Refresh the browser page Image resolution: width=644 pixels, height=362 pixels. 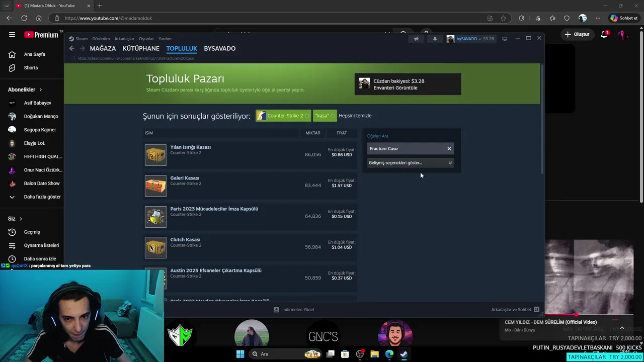pyautogui.click(x=24, y=18)
